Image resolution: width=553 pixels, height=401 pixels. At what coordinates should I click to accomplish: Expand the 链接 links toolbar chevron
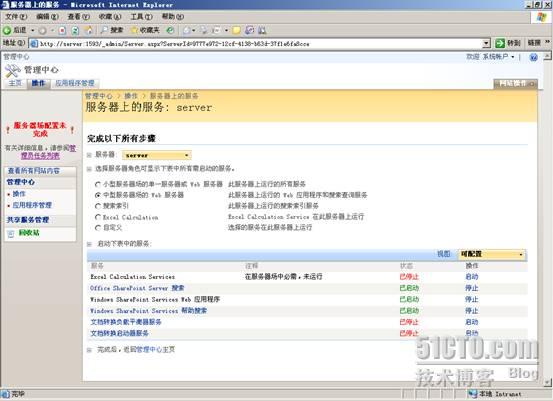[x=547, y=42]
